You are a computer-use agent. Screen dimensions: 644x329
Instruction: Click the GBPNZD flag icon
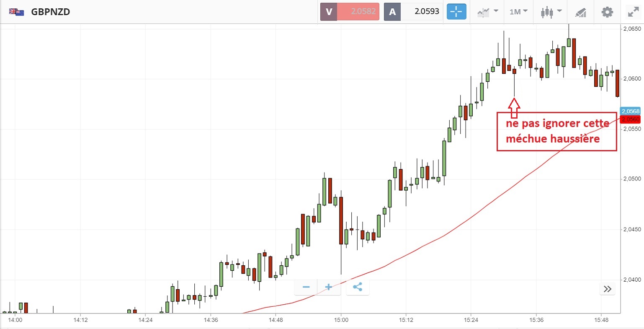pos(17,12)
